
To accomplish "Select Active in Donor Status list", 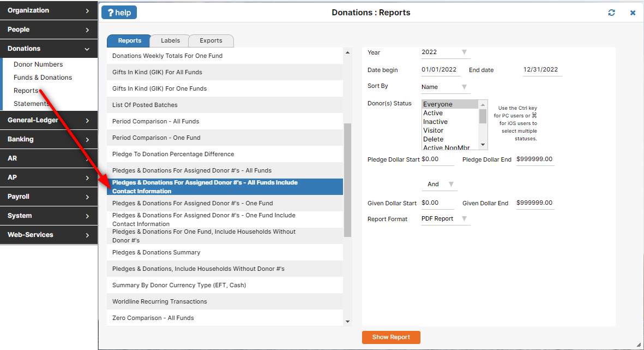I will point(450,113).
